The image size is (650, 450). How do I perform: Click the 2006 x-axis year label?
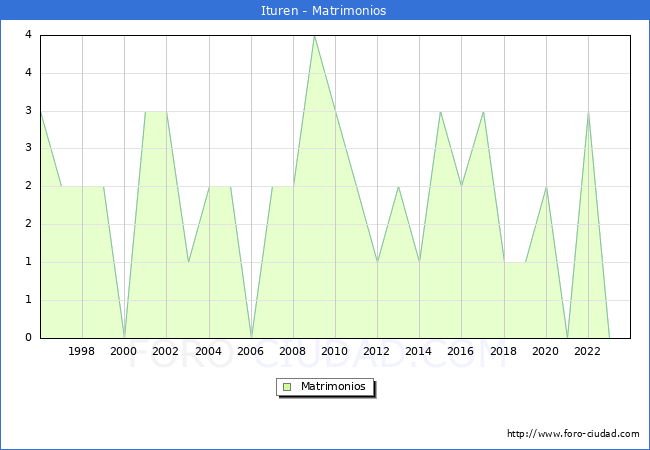[x=251, y=351]
